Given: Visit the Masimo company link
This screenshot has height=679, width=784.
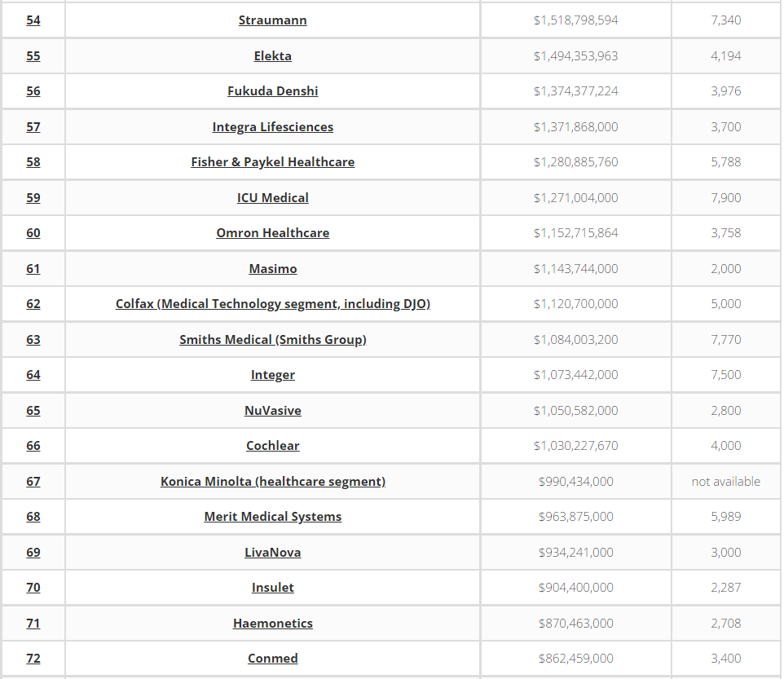Looking at the screenshot, I should (x=272, y=268).
